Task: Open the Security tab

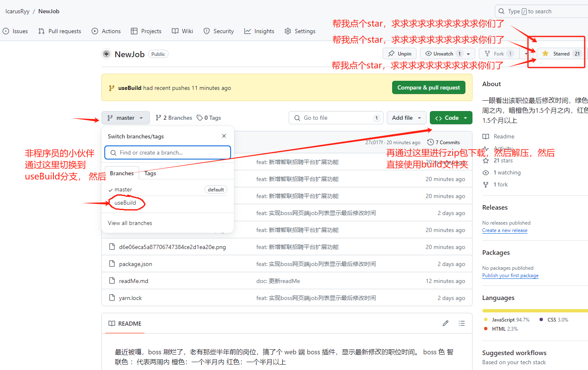Action: 219,31
